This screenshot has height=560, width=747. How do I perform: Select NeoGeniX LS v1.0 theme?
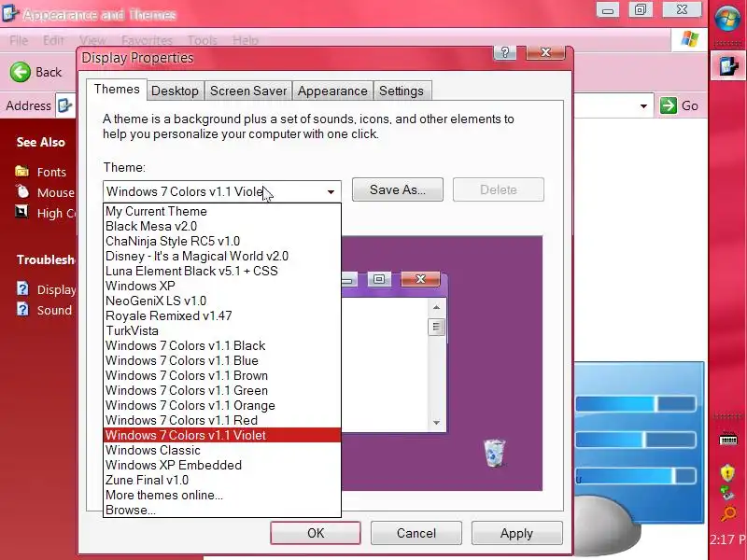222,301
